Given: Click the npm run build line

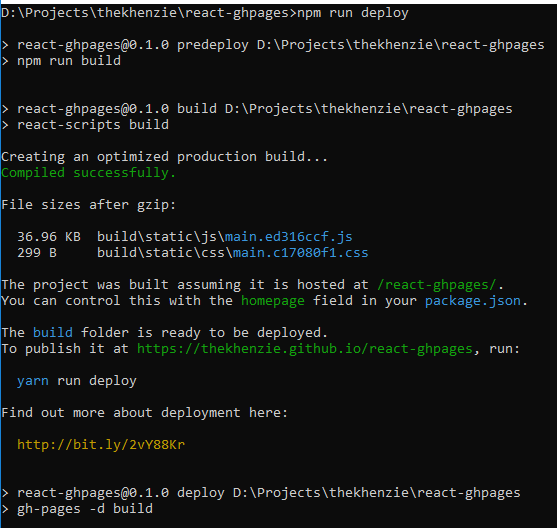Looking at the screenshot, I should [69, 61].
